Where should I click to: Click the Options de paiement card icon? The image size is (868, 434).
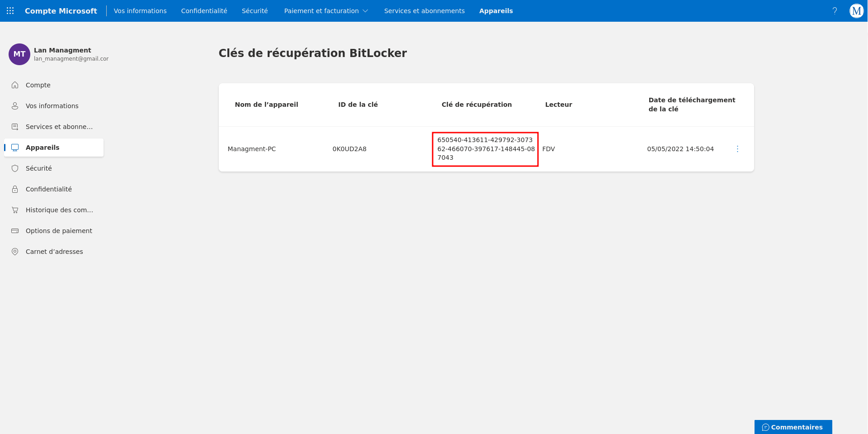[15, 231]
